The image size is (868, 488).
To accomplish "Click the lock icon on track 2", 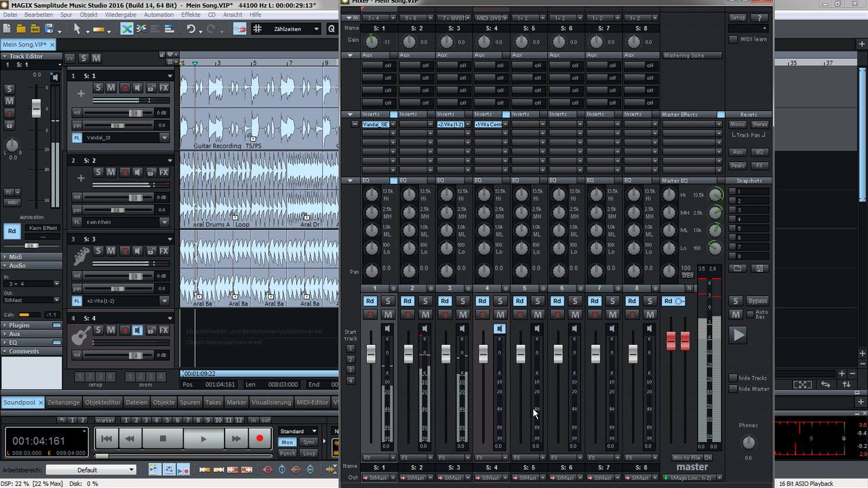I will pos(151,173).
